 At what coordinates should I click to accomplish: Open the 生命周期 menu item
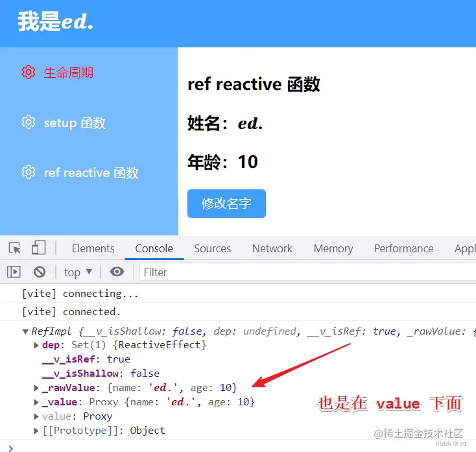click(x=68, y=73)
